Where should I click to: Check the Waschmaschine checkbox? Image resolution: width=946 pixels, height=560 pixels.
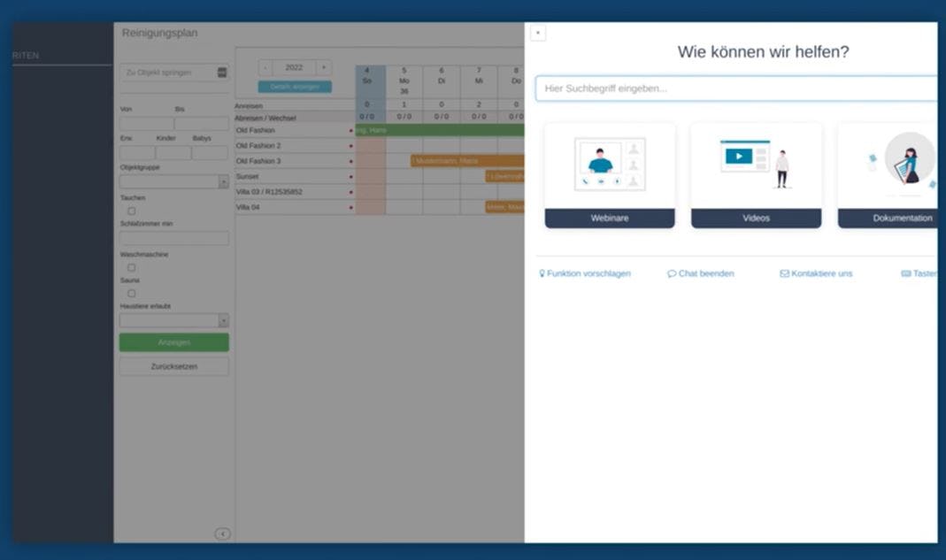click(131, 265)
